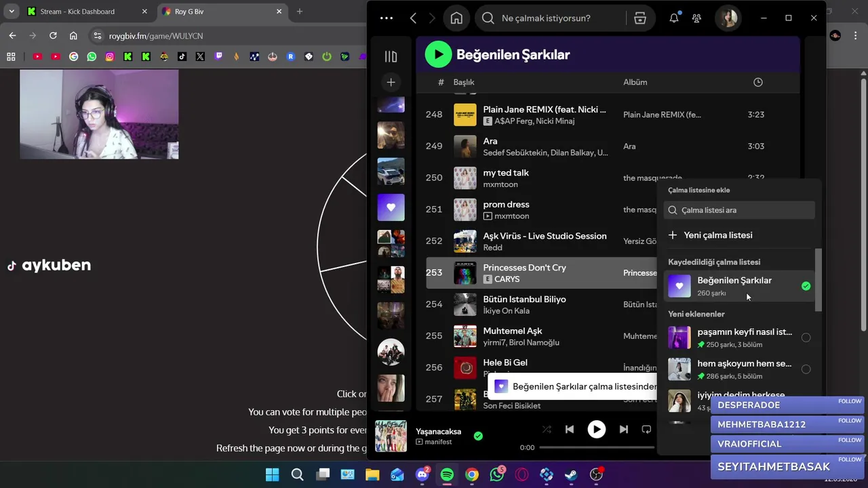Open Spotify Home page
Screen dimensions: 868x488
[x=456, y=18]
